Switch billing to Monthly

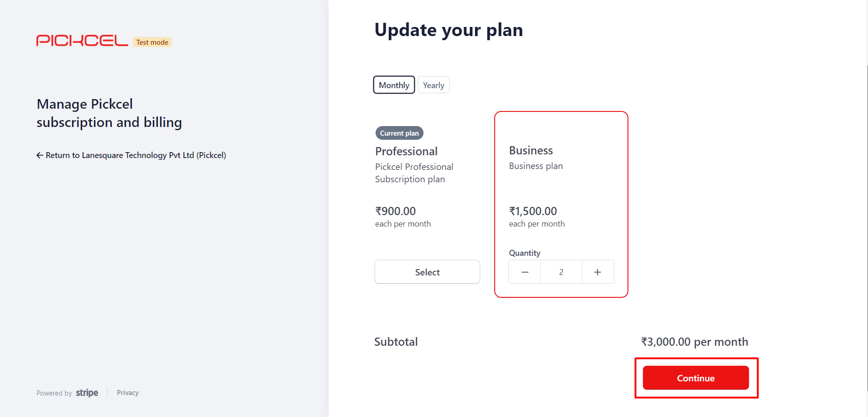click(x=394, y=85)
